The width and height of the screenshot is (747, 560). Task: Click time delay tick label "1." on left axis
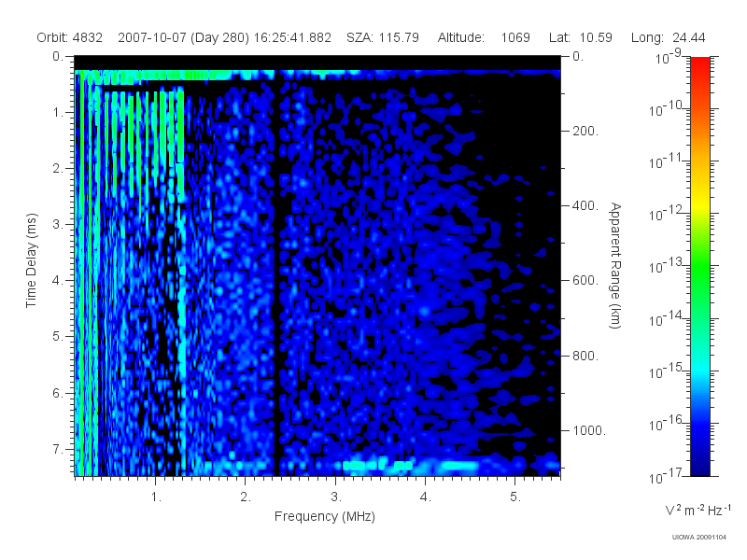(x=58, y=113)
